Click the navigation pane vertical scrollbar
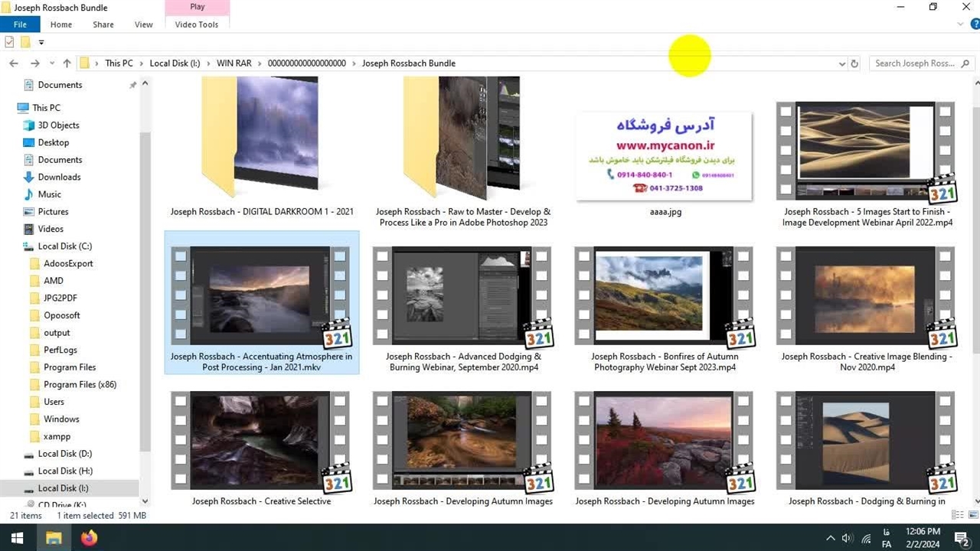Image resolution: width=980 pixels, height=551 pixels. [x=145, y=291]
